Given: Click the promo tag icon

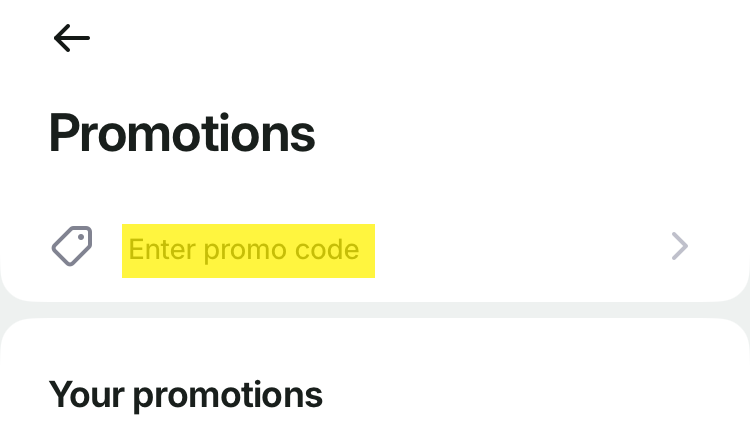Looking at the screenshot, I should point(72,246).
